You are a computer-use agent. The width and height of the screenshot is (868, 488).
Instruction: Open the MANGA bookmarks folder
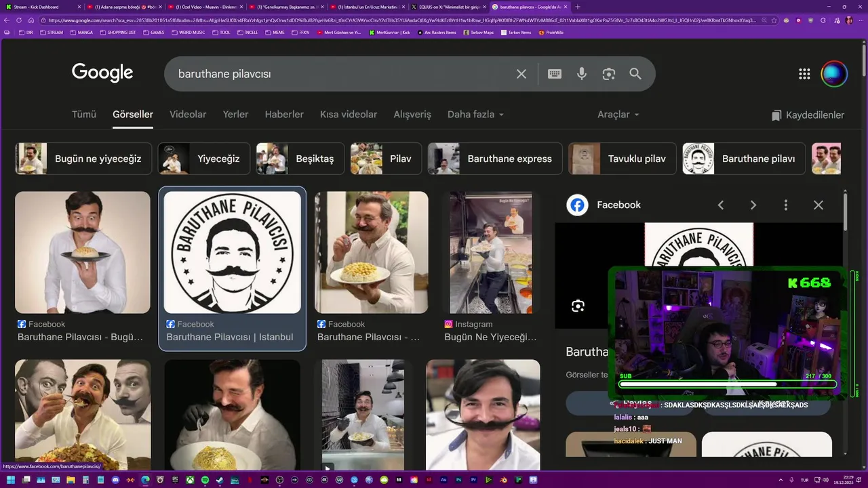pyautogui.click(x=82, y=32)
